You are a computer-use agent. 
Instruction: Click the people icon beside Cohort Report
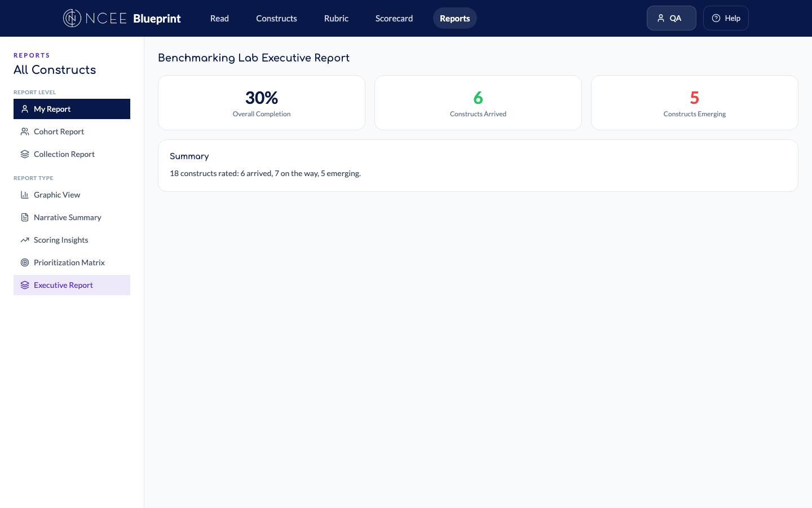25,132
